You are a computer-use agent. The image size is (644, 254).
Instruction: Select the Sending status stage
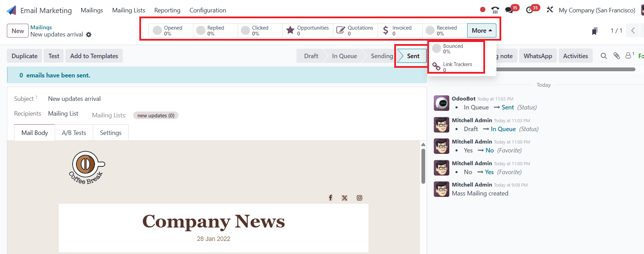382,56
